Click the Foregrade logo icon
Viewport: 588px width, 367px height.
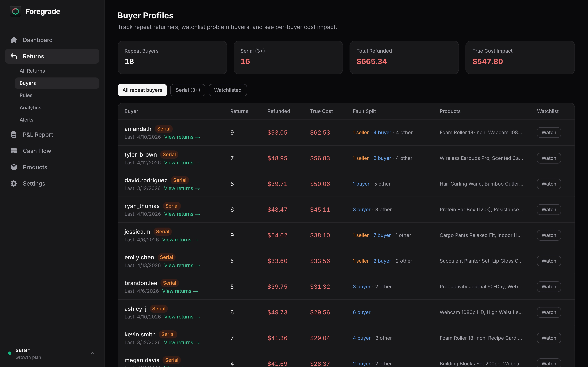[x=15, y=11]
